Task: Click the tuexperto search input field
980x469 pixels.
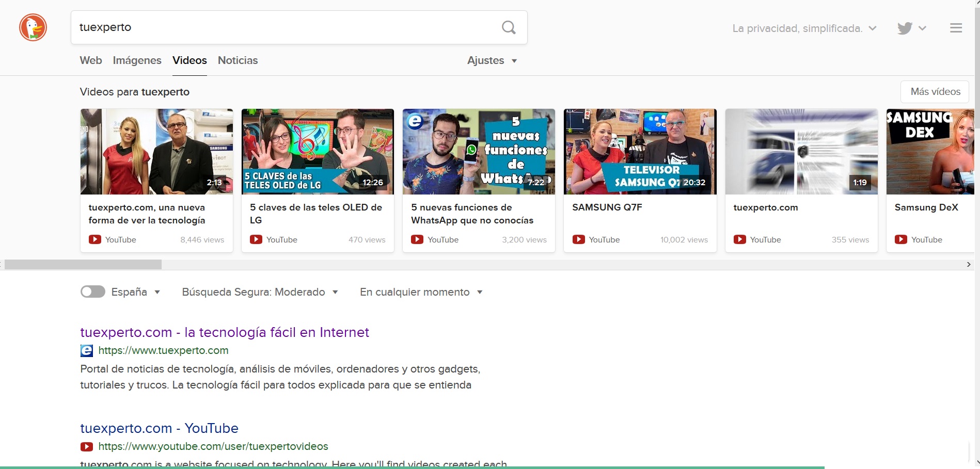Action: pos(284,27)
